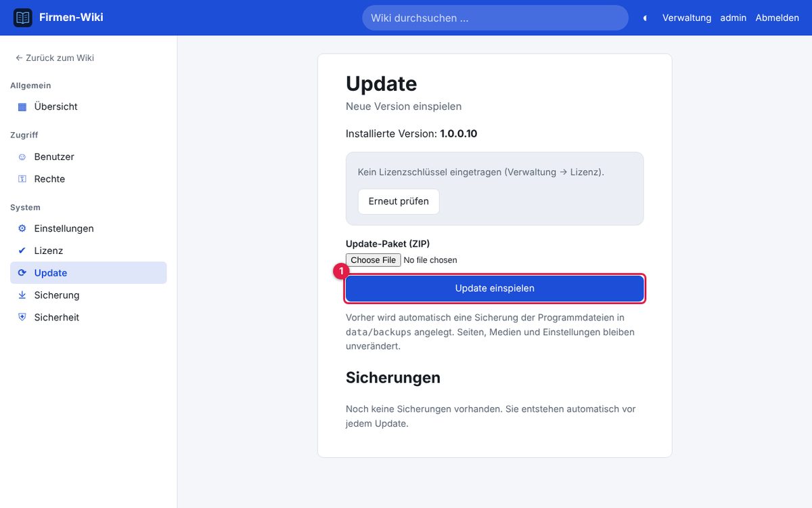Click the System section label
This screenshot has height=508, width=812.
pyautogui.click(x=25, y=208)
